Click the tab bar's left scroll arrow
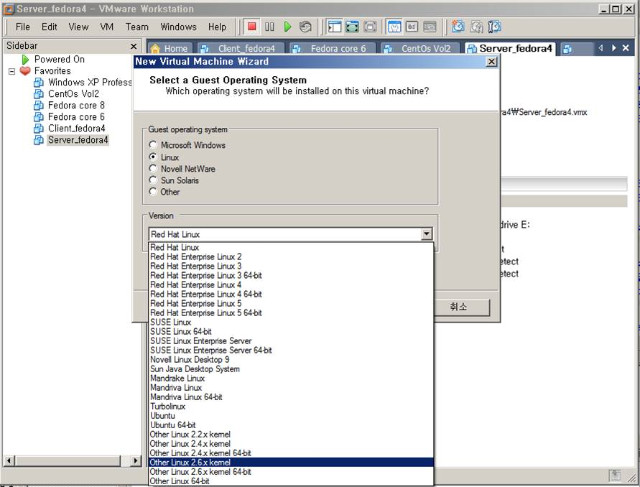The image size is (640, 487). tap(601, 48)
